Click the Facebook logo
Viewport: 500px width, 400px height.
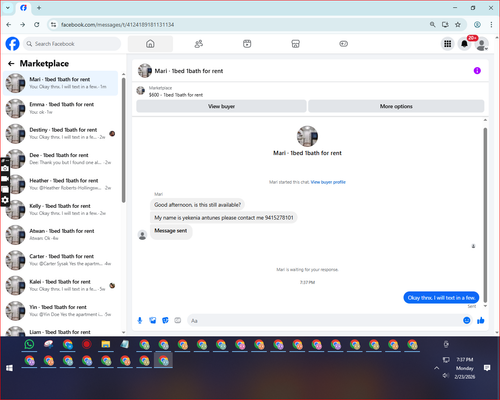pos(13,44)
